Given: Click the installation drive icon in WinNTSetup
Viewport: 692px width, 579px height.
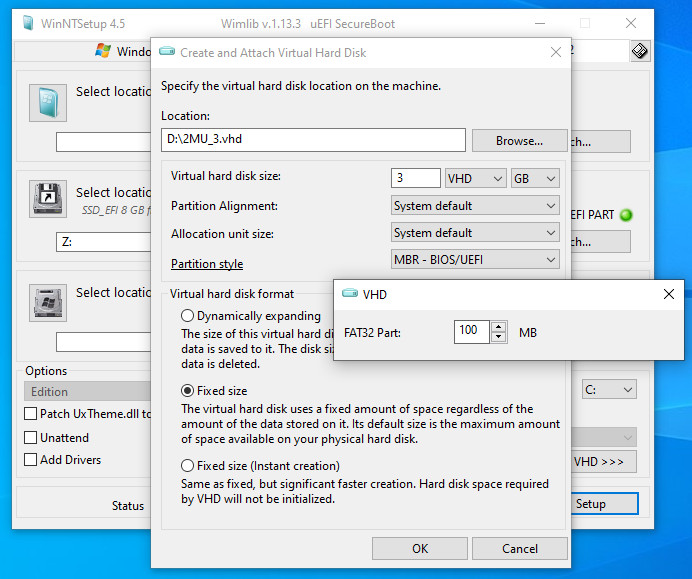Looking at the screenshot, I should pyautogui.click(x=48, y=303).
